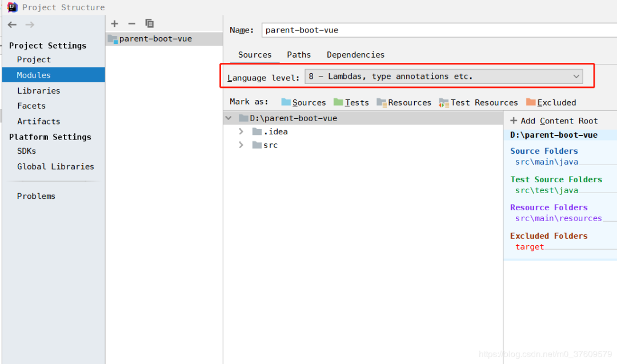Add a new module with plus icon

114,23
